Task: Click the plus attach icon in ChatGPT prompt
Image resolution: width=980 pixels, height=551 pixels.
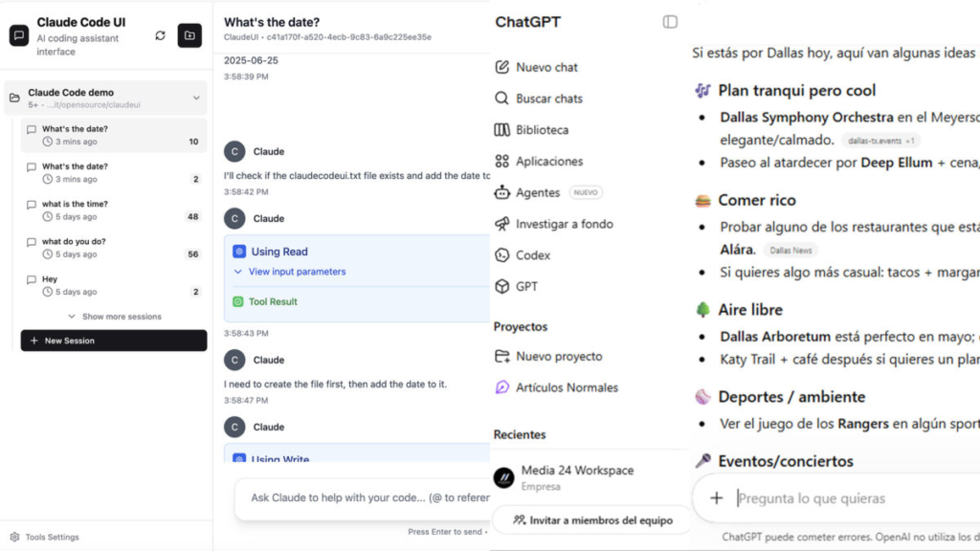Action: 716,497
